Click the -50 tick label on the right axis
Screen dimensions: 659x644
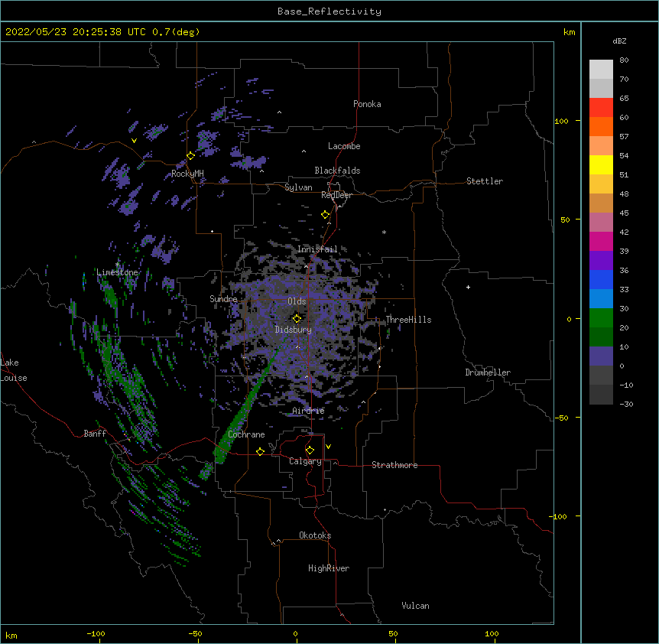tap(561, 418)
